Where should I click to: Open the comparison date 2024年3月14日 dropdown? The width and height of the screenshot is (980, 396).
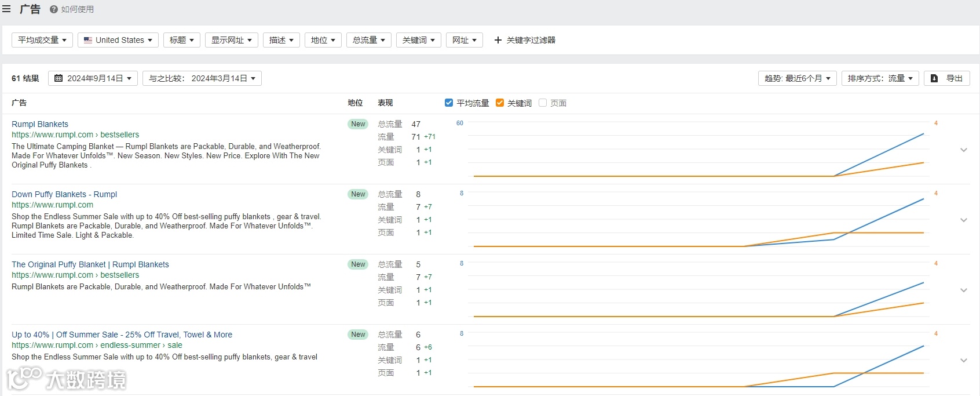pos(202,78)
